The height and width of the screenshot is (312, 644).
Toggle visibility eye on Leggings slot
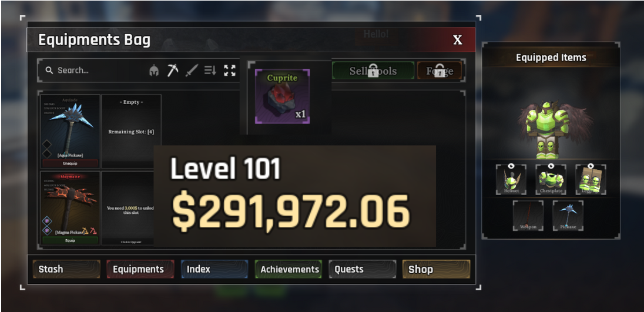coord(591,166)
